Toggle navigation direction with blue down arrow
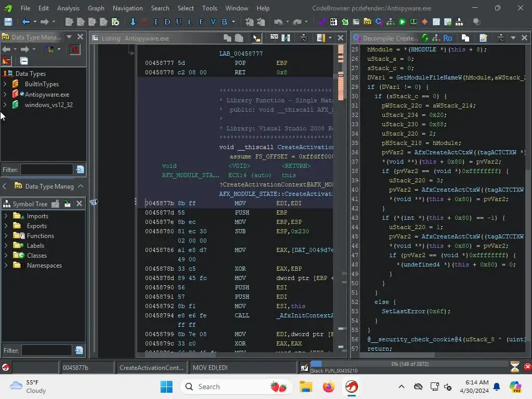The height and width of the screenshot is (399, 532). click(x=133, y=22)
